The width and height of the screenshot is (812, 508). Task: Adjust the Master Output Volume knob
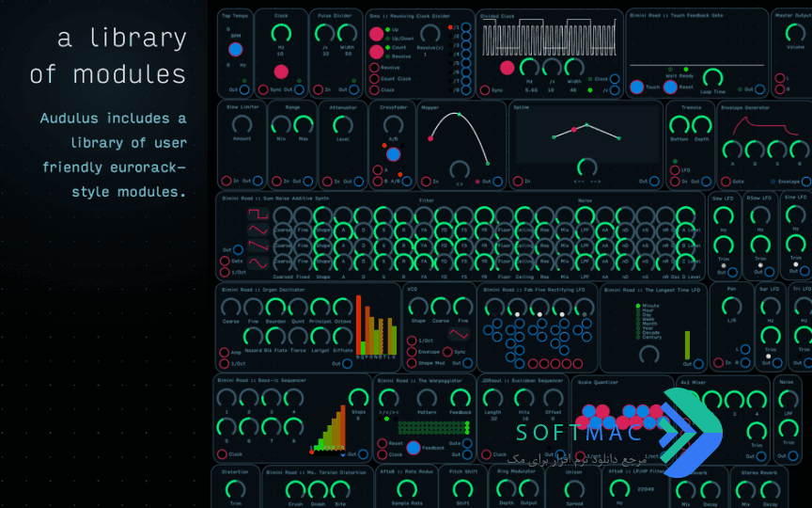click(x=795, y=33)
